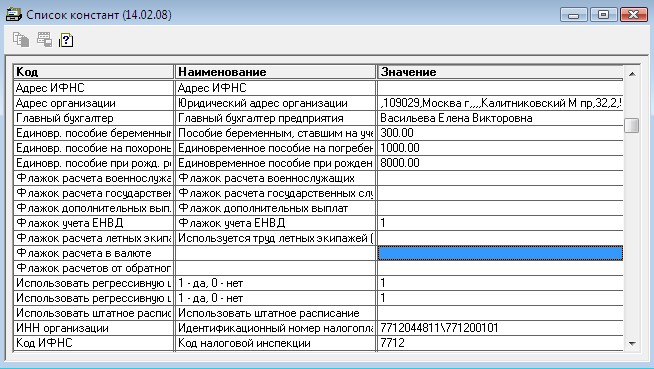The image size is (654, 369).
Task: Select name Флажок дополнительных выплат
Action: tap(275, 208)
